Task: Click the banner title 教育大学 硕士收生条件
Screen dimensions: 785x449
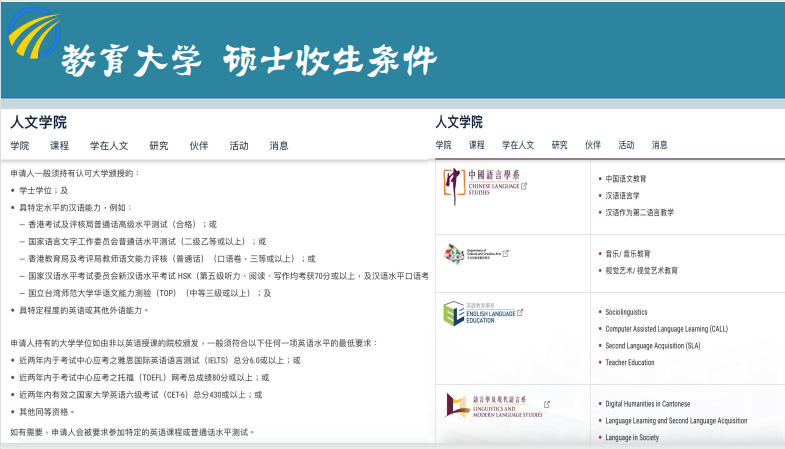Action: click(x=249, y=61)
